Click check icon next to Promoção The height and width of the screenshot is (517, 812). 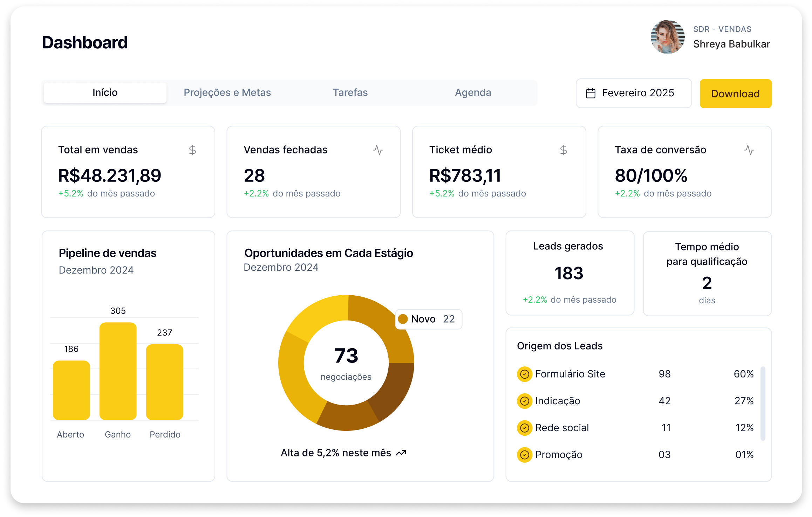point(524,455)
